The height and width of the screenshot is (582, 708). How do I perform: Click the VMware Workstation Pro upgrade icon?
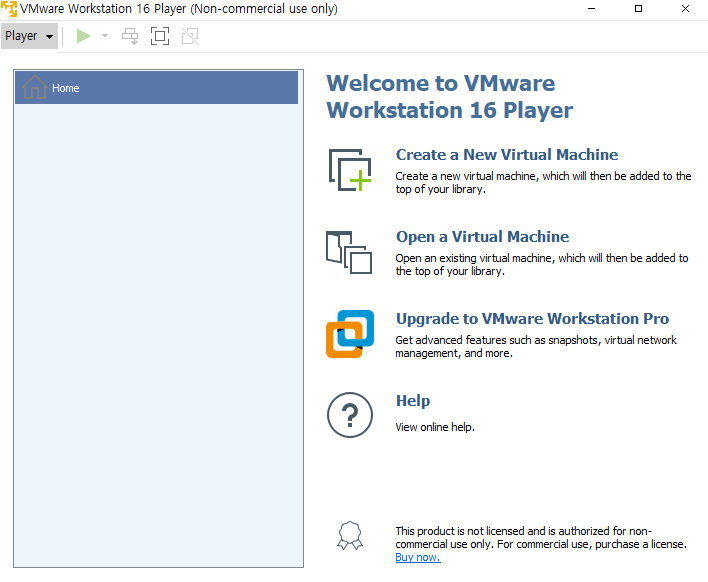click(350, 334)
